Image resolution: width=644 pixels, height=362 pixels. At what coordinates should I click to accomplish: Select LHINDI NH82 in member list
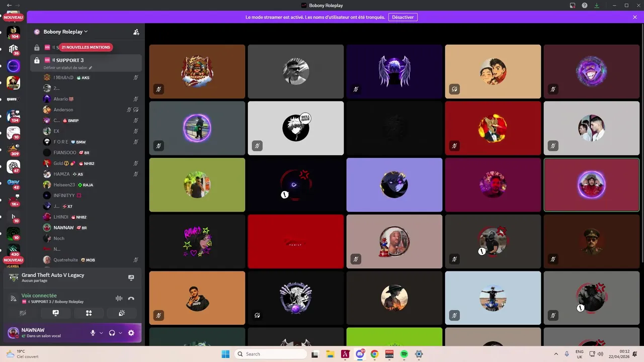(x=91, y=217)
